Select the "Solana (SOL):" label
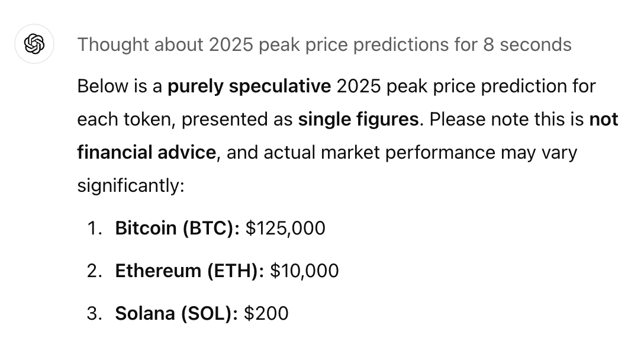The height and width of the screenshot is (347, 644). pyautogui.click(x=176, y=313)
